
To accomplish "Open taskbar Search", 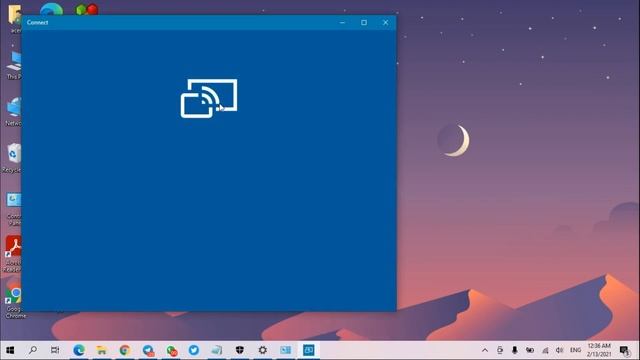I will coord(33,350).
